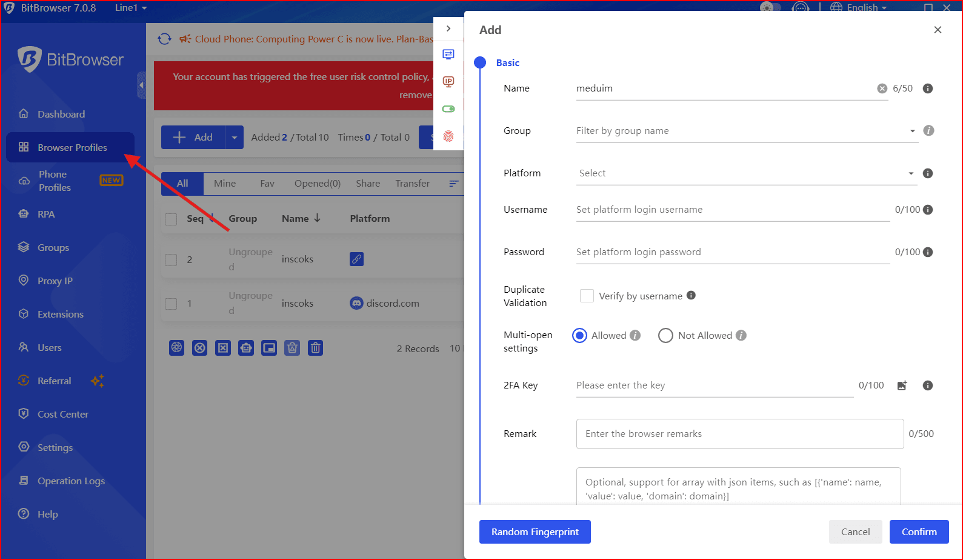Viewport: 963px width, 560px height.
Task: Open the Platform Select dropdown
Action: click(x=746, y=173)
